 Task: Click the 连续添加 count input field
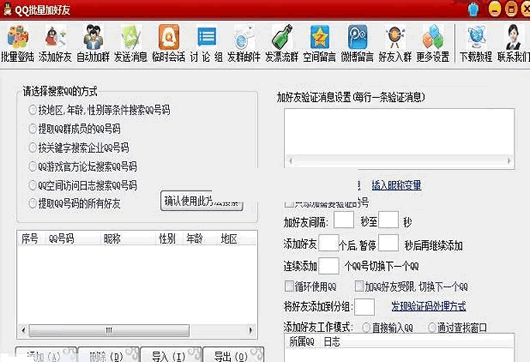(329, 266)
